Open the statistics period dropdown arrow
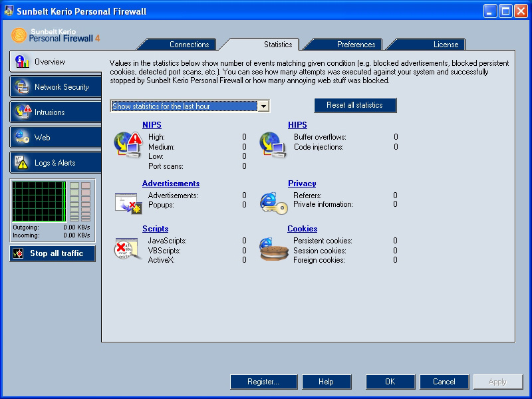 pyautogui.click(x=263, y=106)
